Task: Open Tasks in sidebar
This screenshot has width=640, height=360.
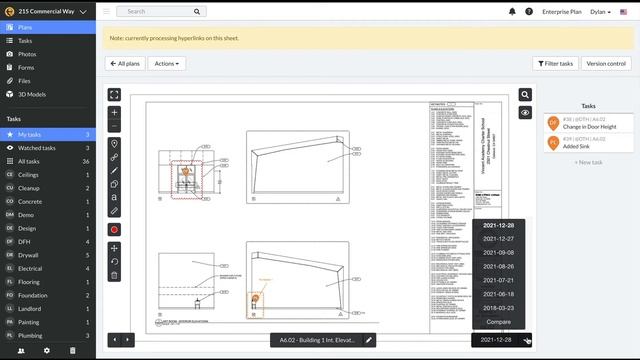Action: (x=48, y=41)
